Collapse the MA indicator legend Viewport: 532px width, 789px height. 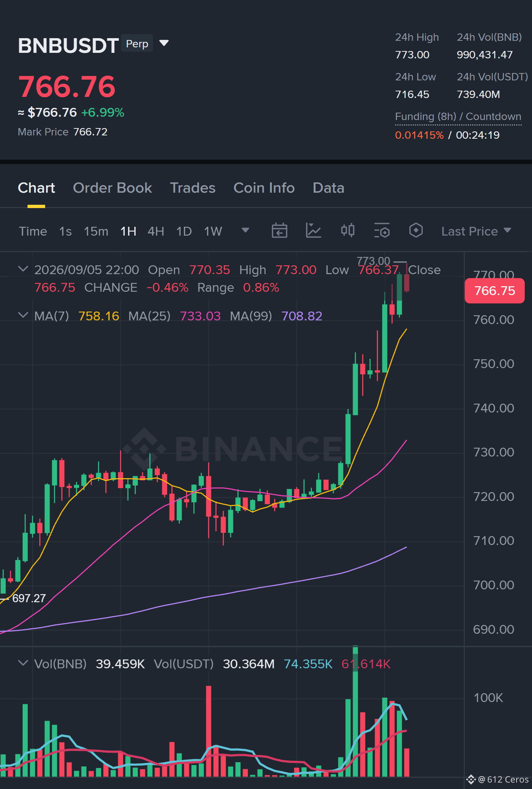(23, 315)
